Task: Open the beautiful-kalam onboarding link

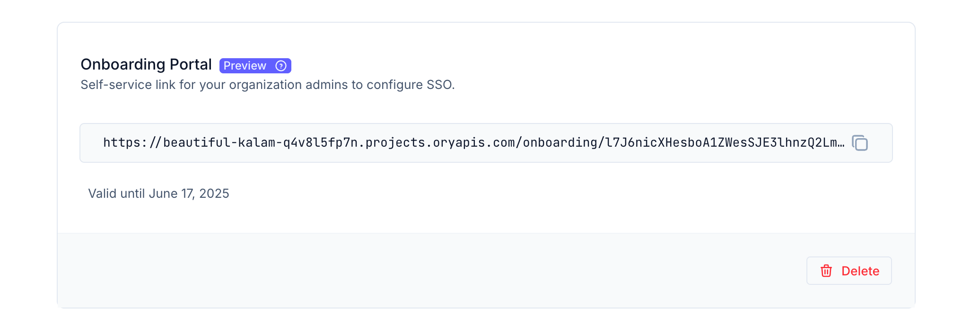Action: (x=473, y=142)
